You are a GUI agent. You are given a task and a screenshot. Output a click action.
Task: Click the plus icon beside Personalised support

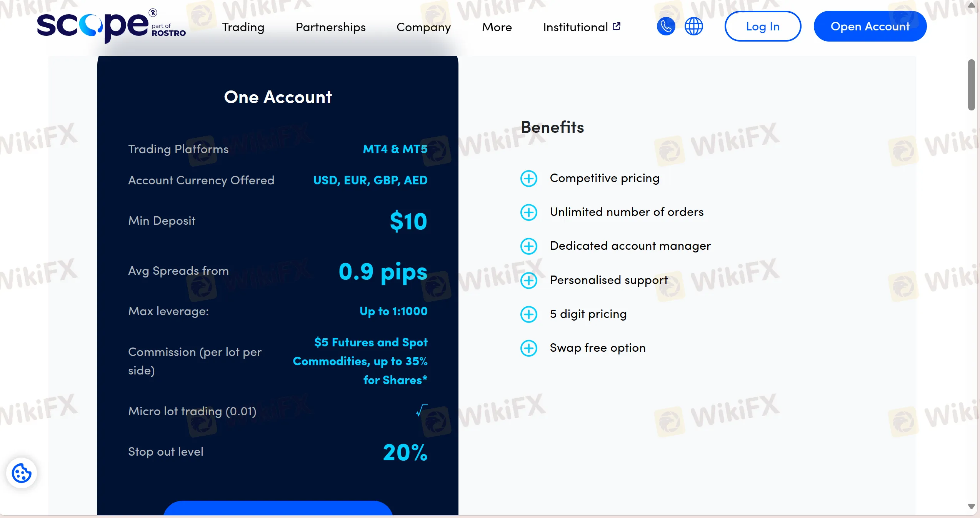(528, 281)
